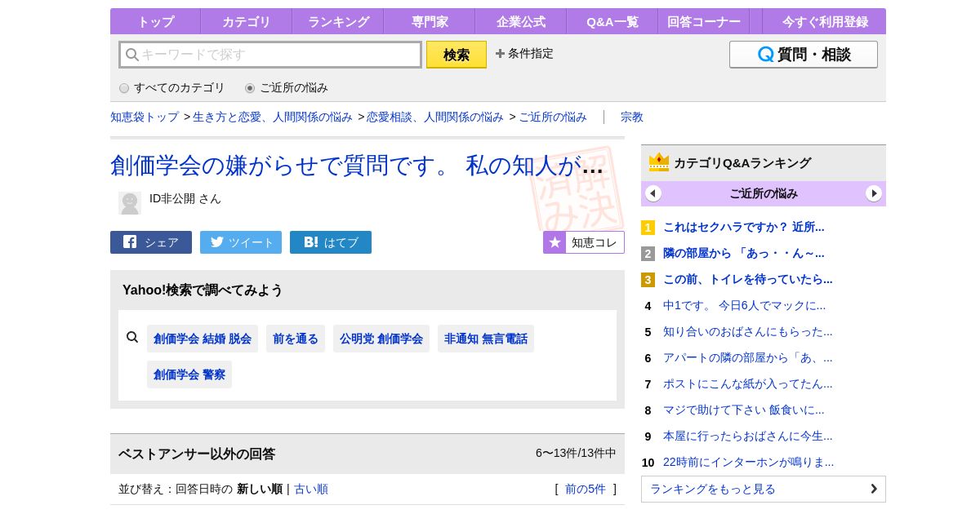Viewport: 980px width, 514px height.
Task: Click the next category right arrow
Action: (874, 193)
